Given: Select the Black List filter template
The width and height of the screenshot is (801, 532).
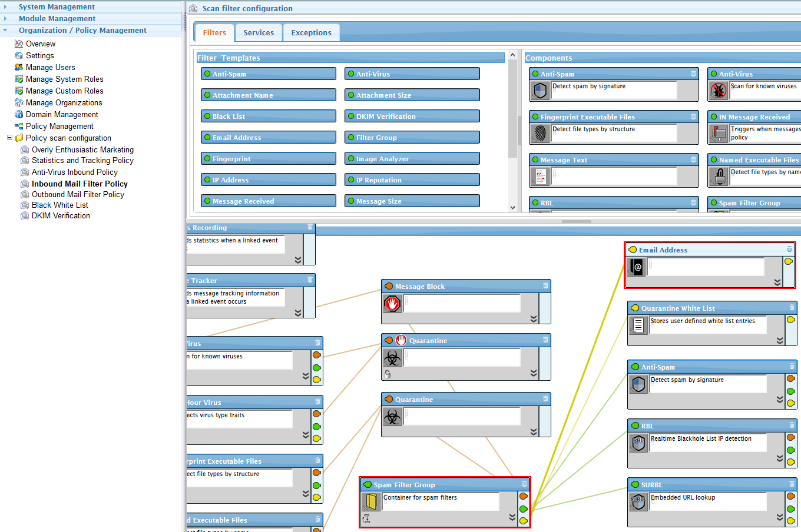Looking at the screenshot, I should 269,116.
